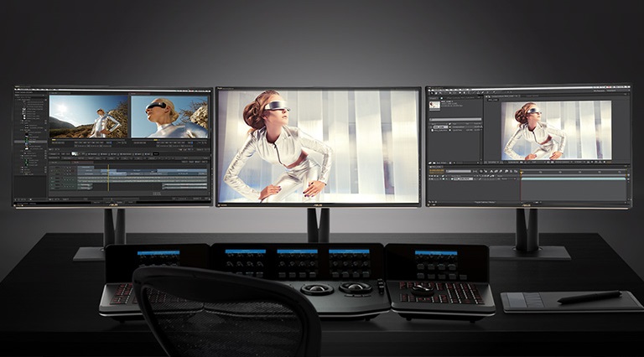Screen dimensions: 644x357
Task: Click the layer search field beside the orange timecode
Action: tap(459, 171)
